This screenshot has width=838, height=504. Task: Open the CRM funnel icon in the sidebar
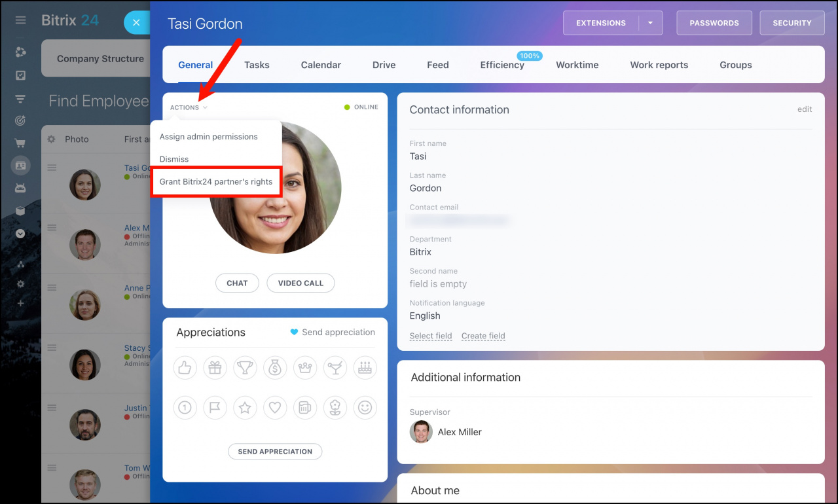pyautogui.click(x=20, y=98)
